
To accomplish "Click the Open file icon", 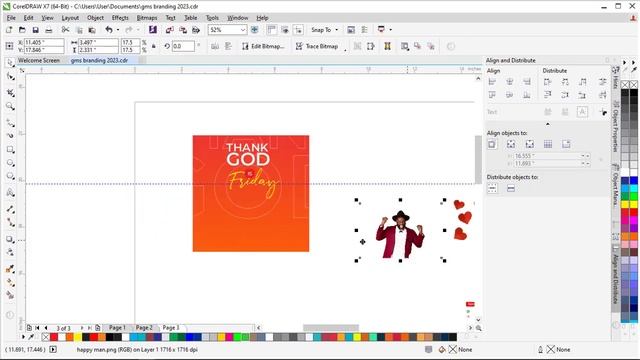I will click(x=22, y=30).
